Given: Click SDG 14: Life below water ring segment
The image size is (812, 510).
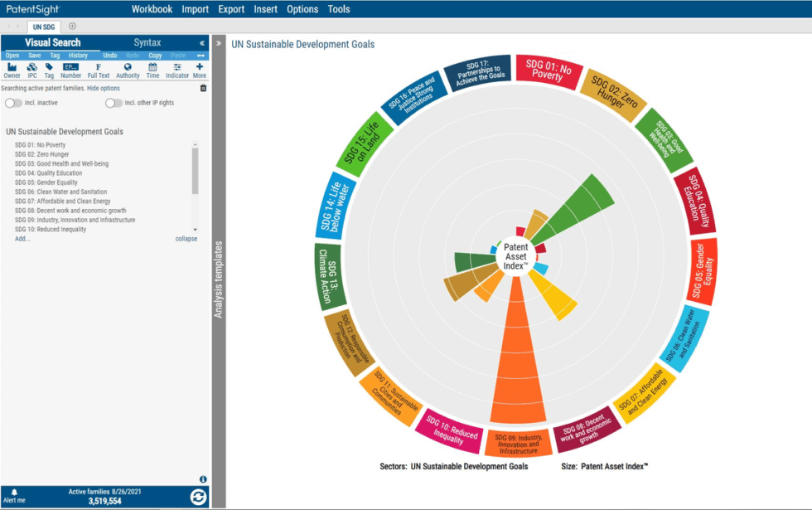Looking at the screenshot, I should pyautogui.click(x=336, y=206).
